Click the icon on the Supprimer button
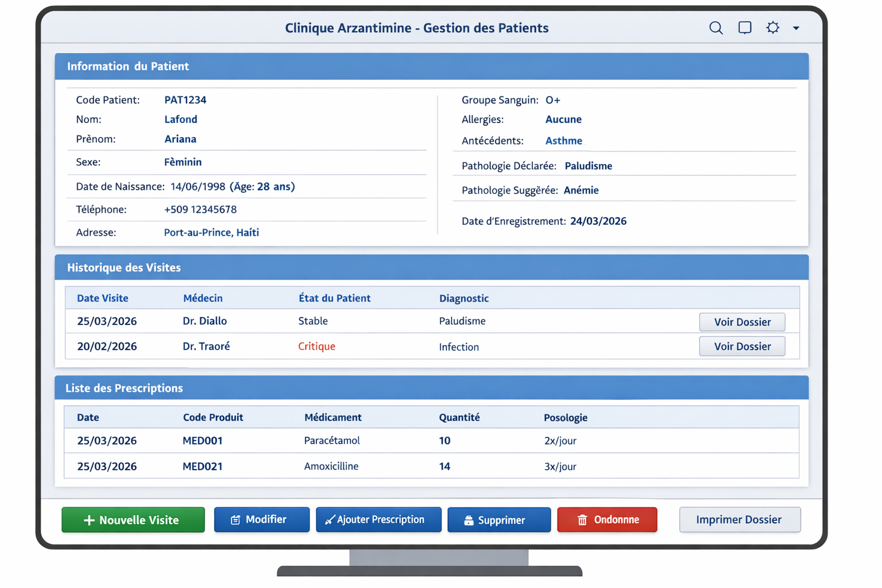Viewport: 882px width, 588px height. click(x=469, y=520)
